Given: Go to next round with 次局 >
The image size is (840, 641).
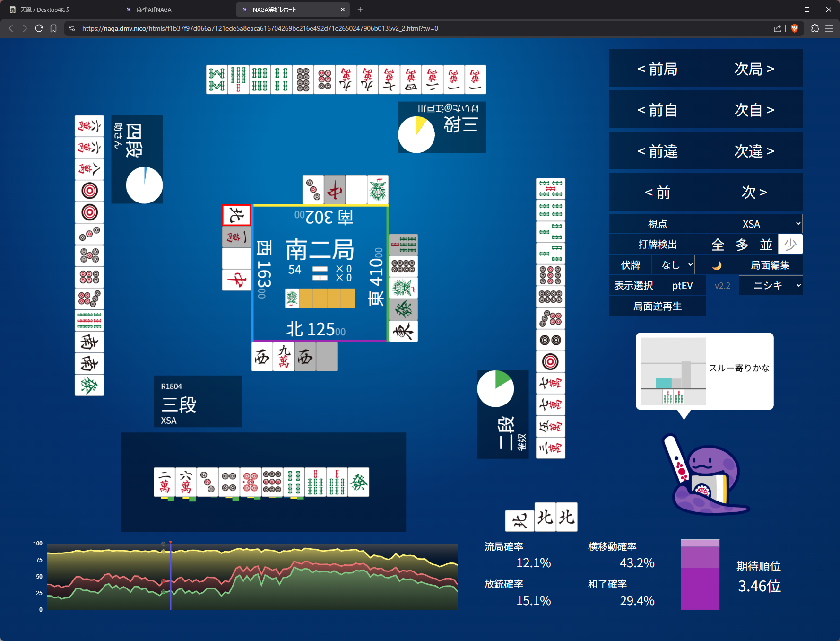Looking at the screenshot, I should (754, 69).
